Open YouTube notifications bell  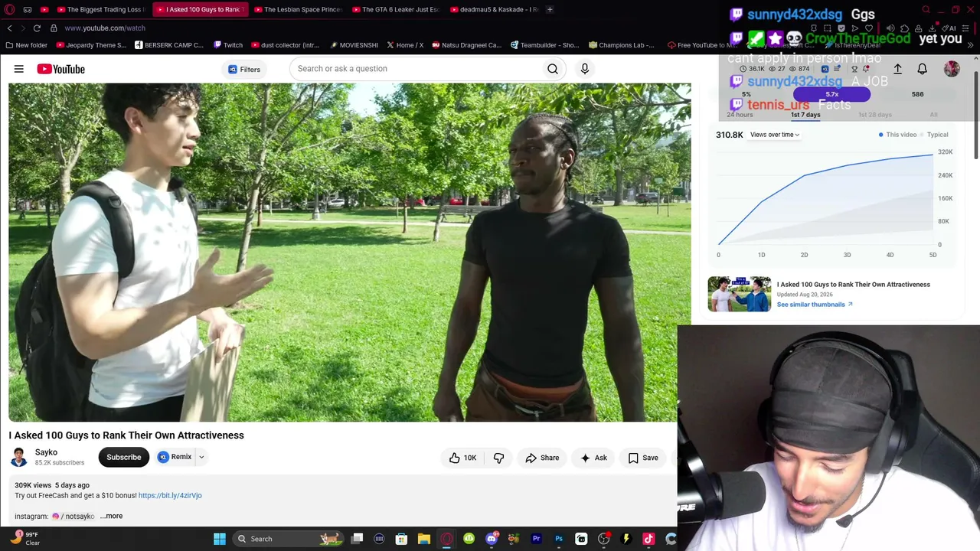pos(922,69)
